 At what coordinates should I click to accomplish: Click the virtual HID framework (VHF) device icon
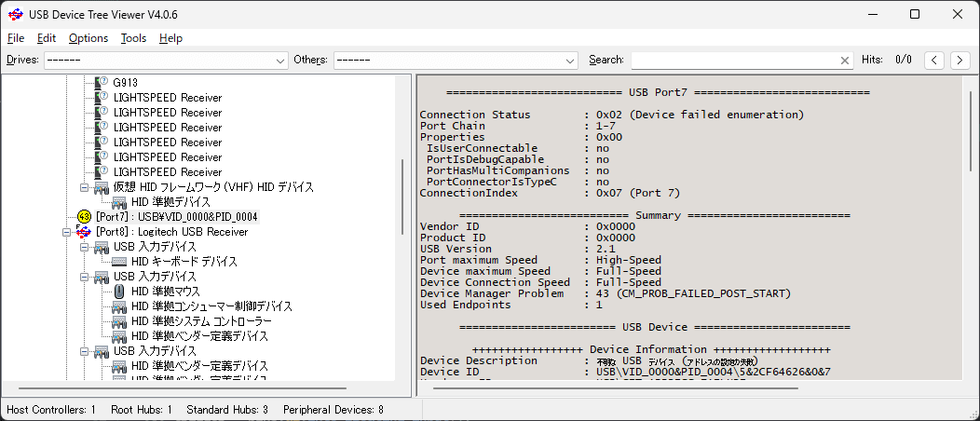[102, 187]
